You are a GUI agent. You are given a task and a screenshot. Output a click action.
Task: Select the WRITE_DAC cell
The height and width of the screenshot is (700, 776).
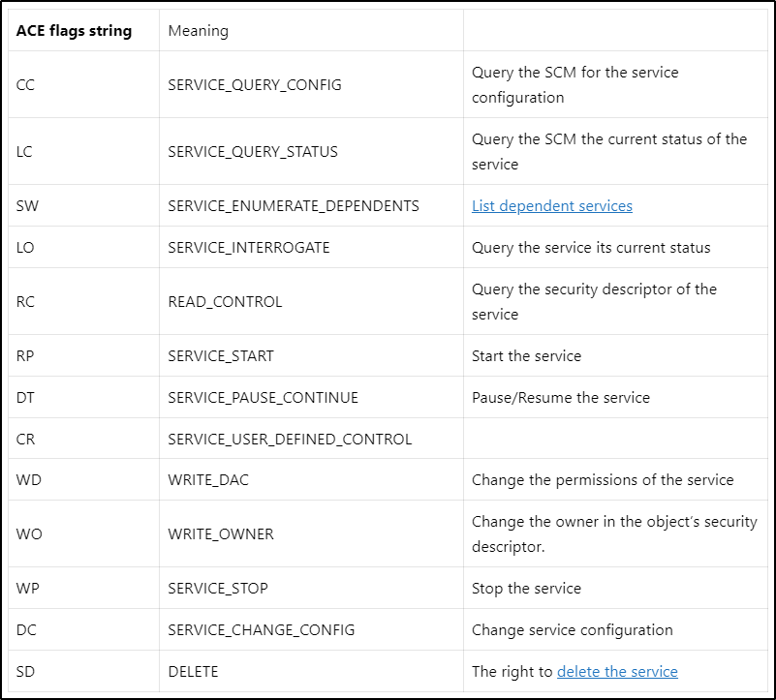[207, 480]
